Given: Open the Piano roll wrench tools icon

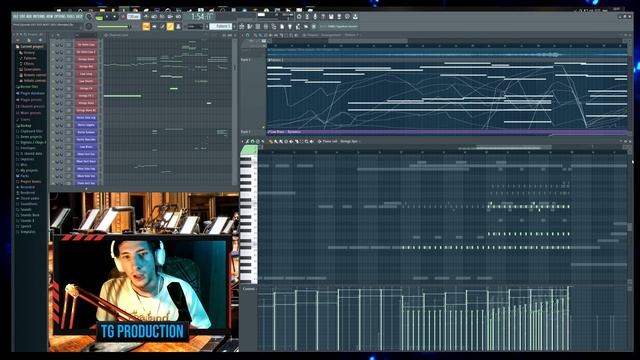Looking at the screenshot, I should (x=248, y=141).
